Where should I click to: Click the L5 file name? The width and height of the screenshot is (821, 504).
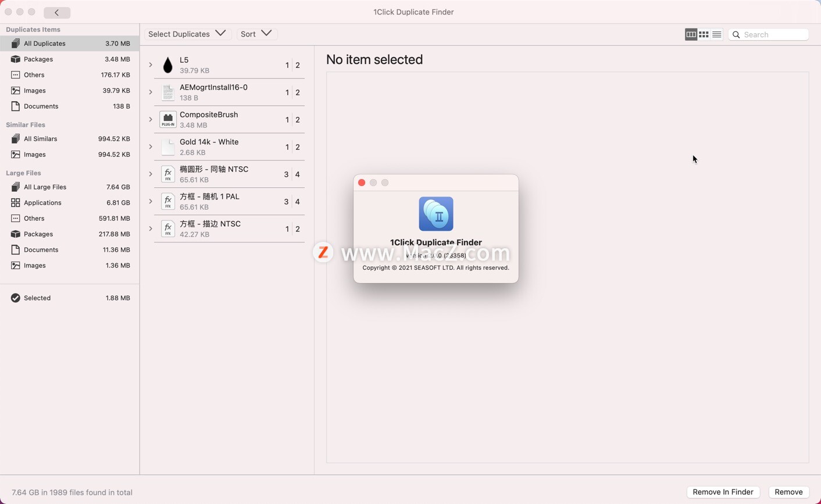click(184, 60)
